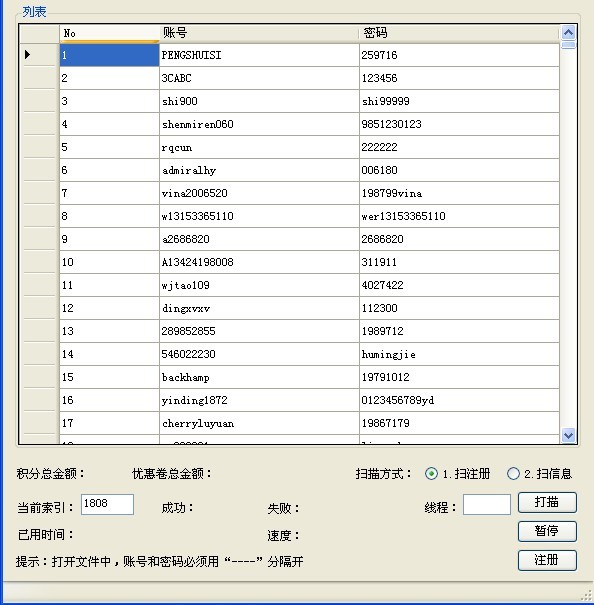594x605 pixels.
Task: Select account cell vina2006520
Action: point(259,193)
